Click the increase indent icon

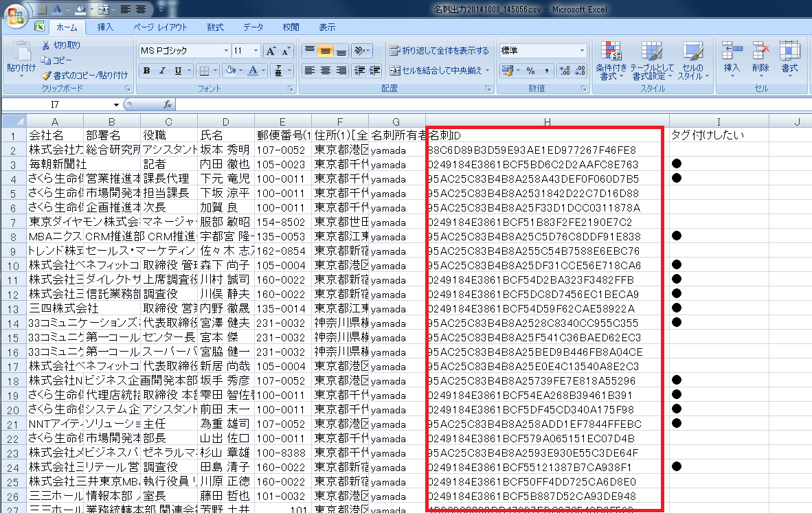pyautogui.click(x=374, y=71)
